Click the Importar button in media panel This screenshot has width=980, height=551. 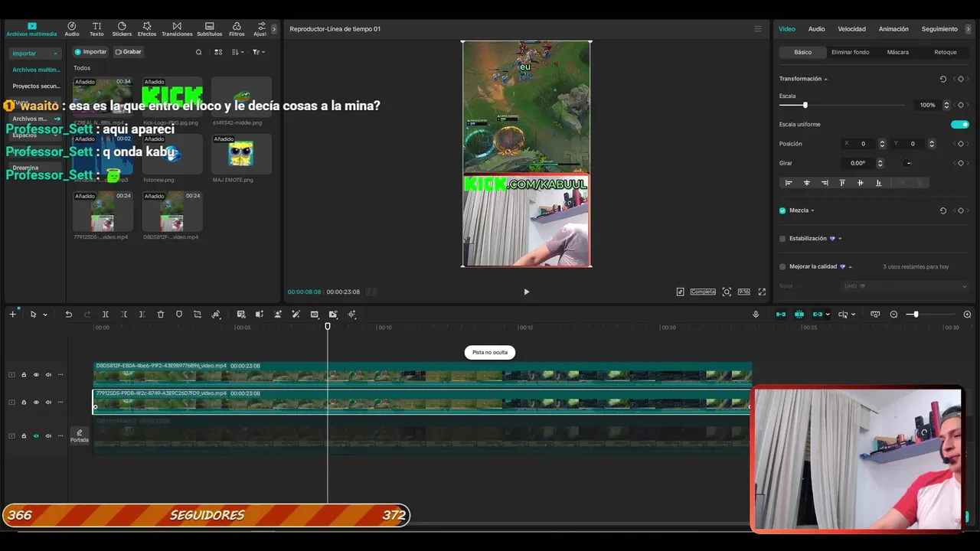[x=90, y=52]
